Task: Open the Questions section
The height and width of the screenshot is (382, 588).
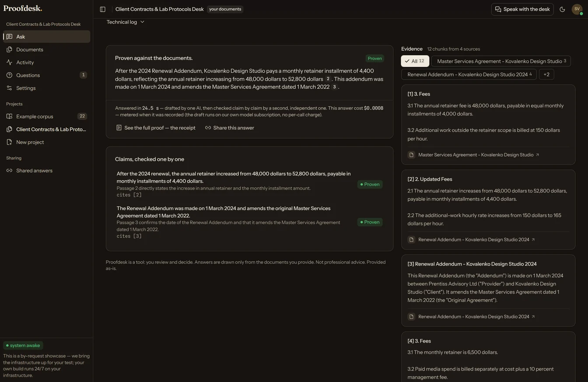Action: pos(47,75)
